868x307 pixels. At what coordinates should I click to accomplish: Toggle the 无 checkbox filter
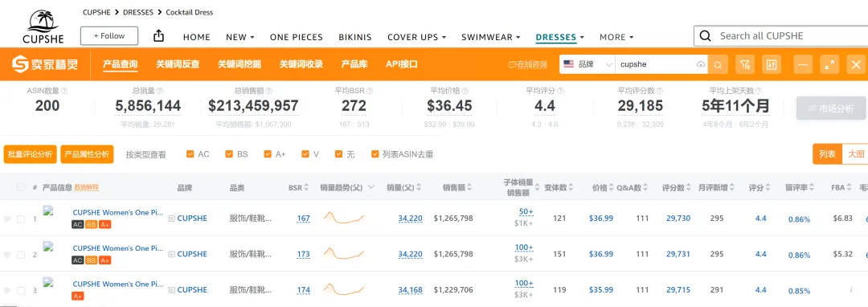339,154
